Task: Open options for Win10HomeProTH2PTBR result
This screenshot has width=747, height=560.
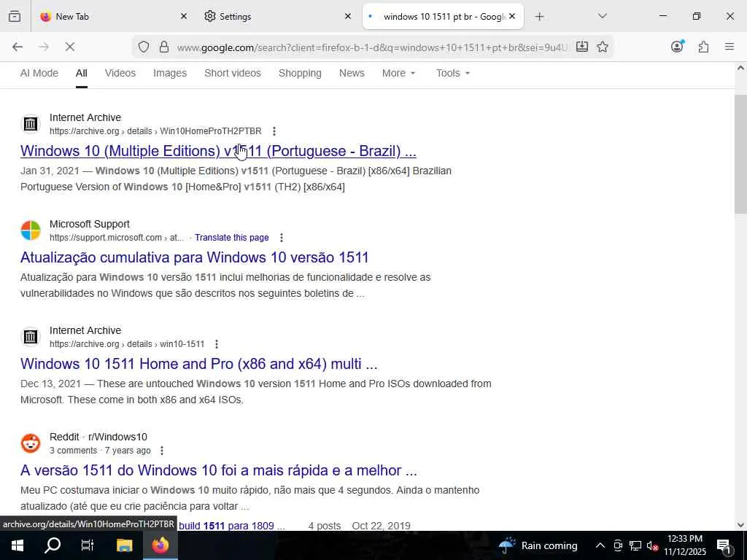Action: tap(274, 131)
